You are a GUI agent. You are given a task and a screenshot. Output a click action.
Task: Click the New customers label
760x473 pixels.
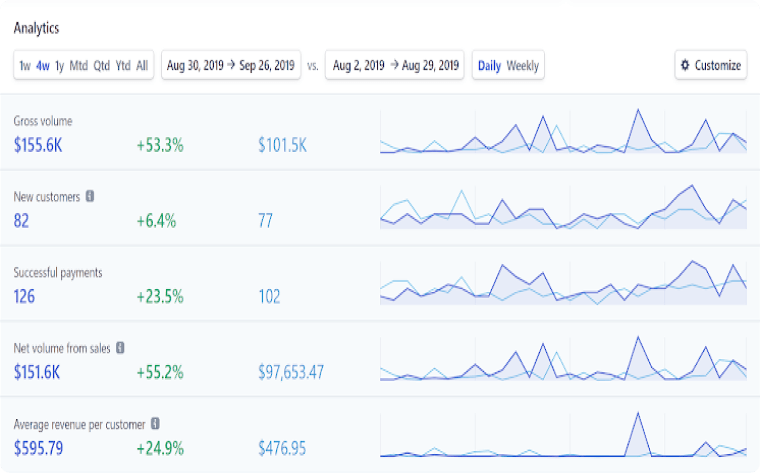pyautogui.click(x=47, y=197)
